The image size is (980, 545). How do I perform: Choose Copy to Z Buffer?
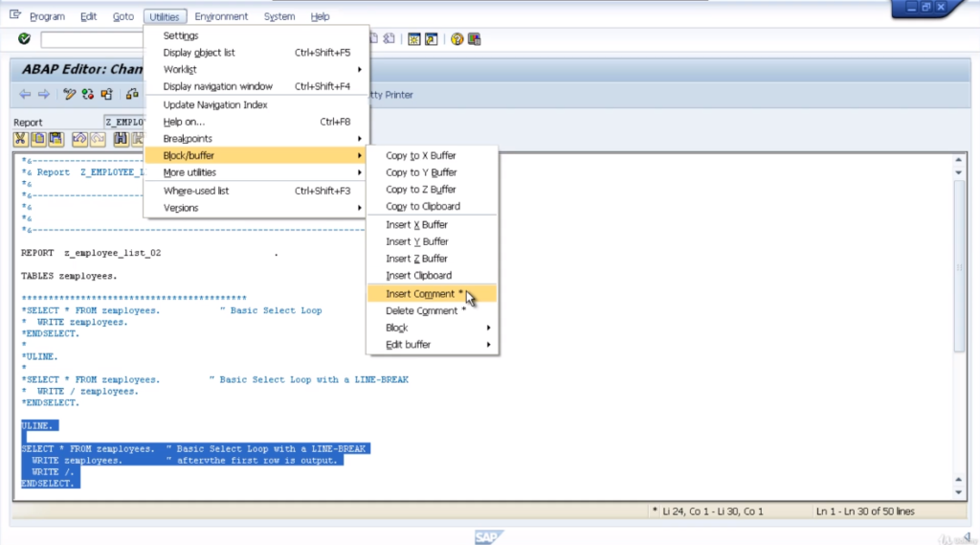(x=433, y=189)
